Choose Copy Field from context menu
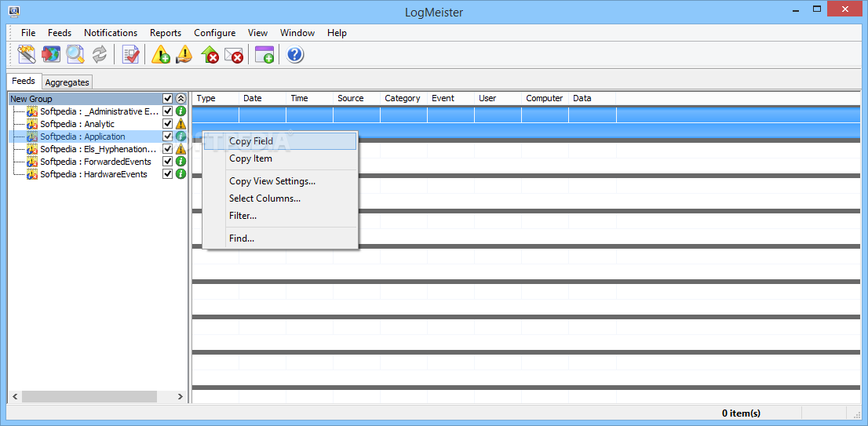The width and height of the screenshot is (868, 426). point(280,141)
